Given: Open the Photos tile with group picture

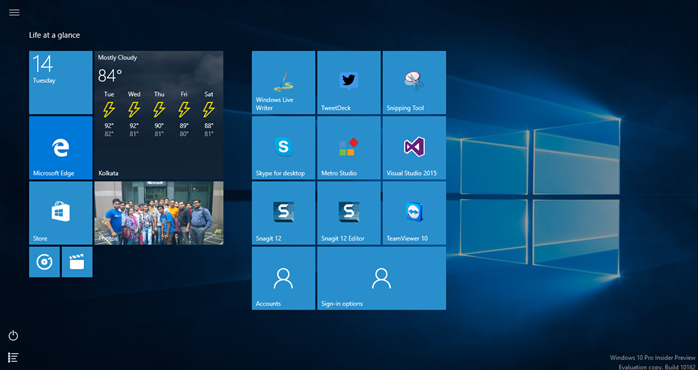Looking at the screenshot, I should tap(159, 213).
